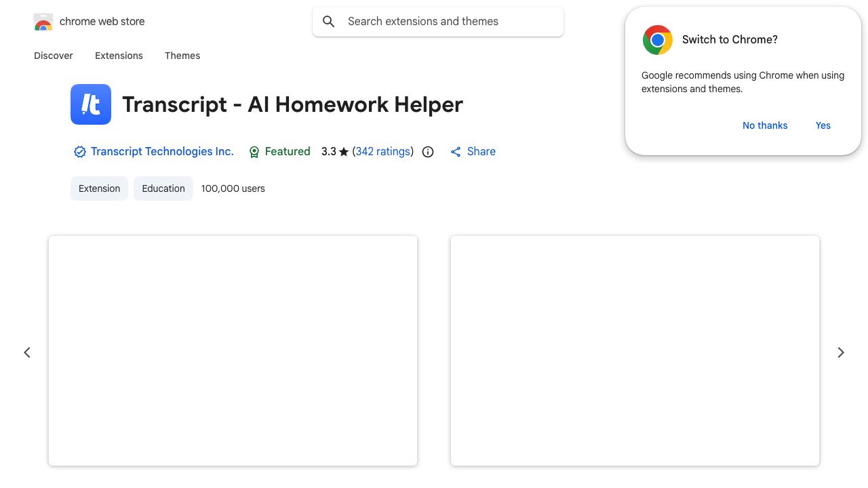Open the second screenshot thumbnail

635,350
